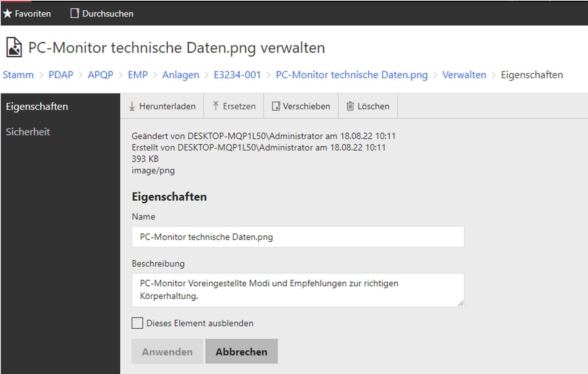Click the Löschen trash can icon
Image resolution: width=588 pixels, height=374 pixels.
pyautogui.click(x=350, y=106)
